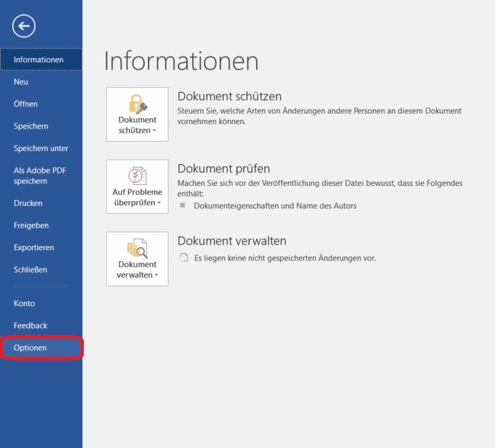Click the lock and key icon

pos(137,104)
